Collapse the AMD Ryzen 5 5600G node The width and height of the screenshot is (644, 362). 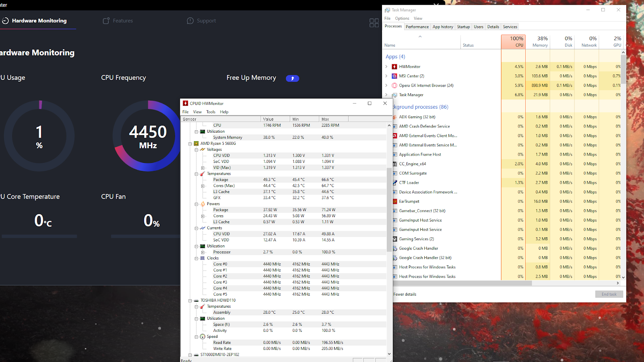tap(190, 144)
